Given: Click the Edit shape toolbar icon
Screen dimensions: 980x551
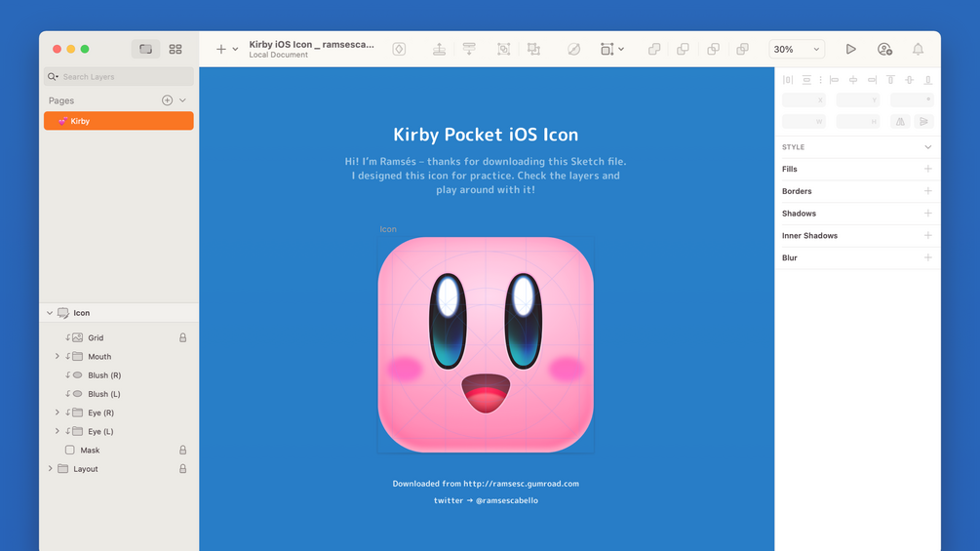Looking at the screenshot, I should click(573, 49).
